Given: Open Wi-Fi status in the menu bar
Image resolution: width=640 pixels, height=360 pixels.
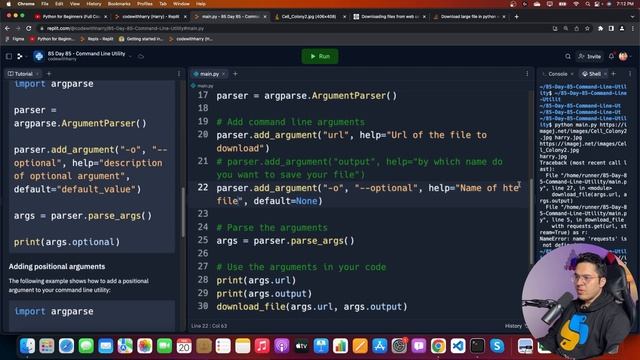Looking at the screenshot, I should 576,4.
